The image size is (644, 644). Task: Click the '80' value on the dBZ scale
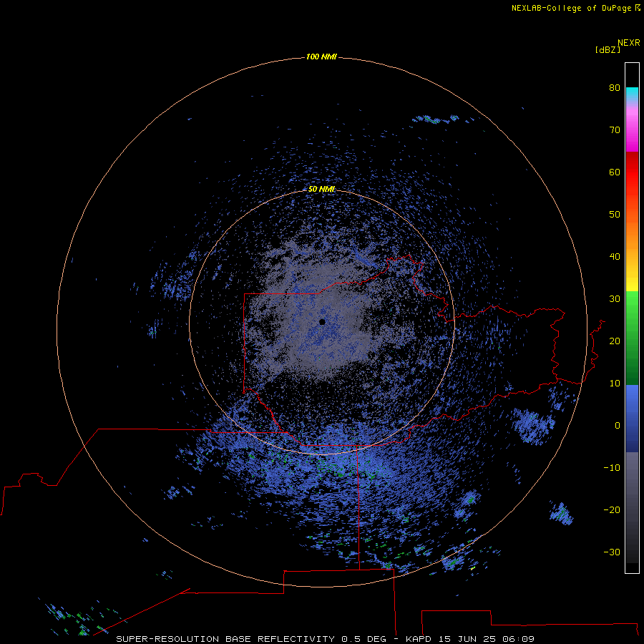tap(615, 87)
